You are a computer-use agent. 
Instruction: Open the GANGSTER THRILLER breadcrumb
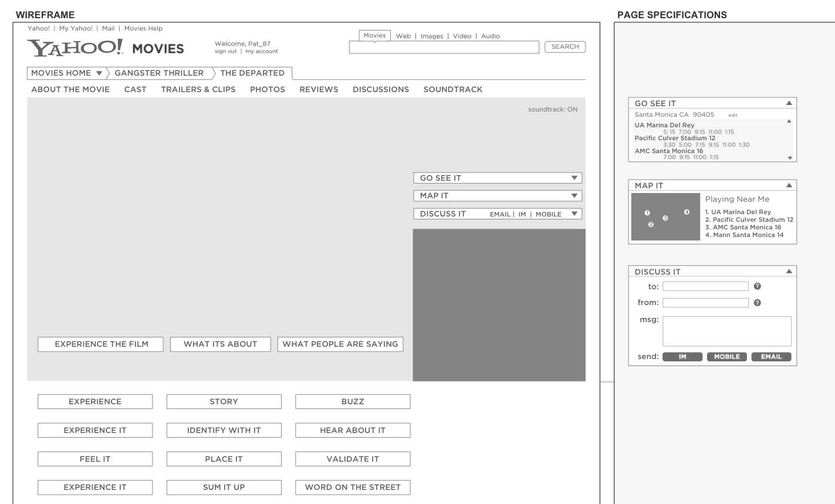tap(159, 73)
